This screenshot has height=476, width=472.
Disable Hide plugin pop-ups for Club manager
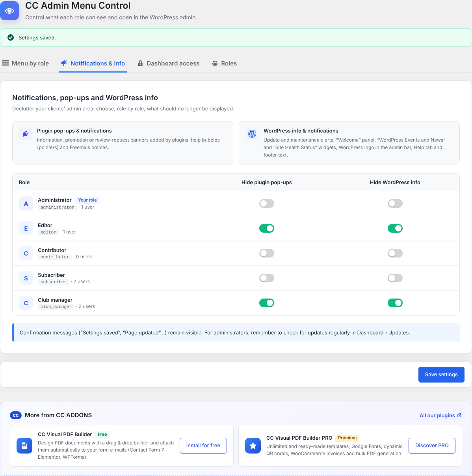click(x=267, y=303)
